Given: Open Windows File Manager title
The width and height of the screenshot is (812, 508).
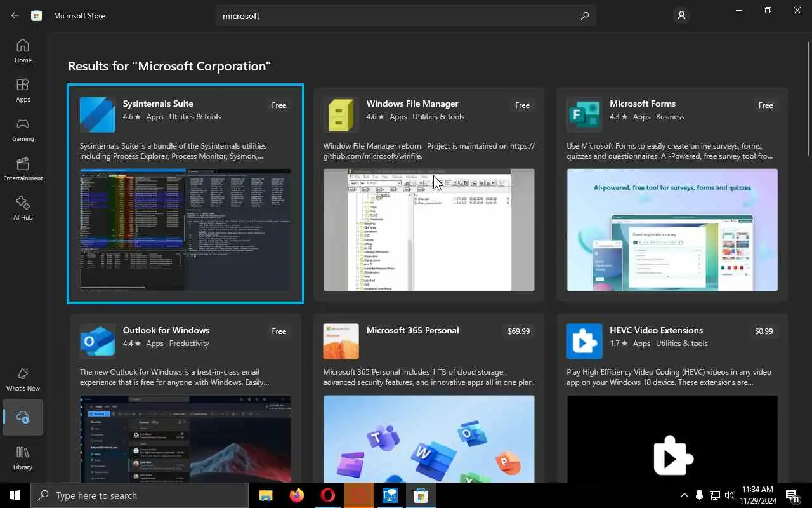Looking at the screenshot, I should [412, 104].
